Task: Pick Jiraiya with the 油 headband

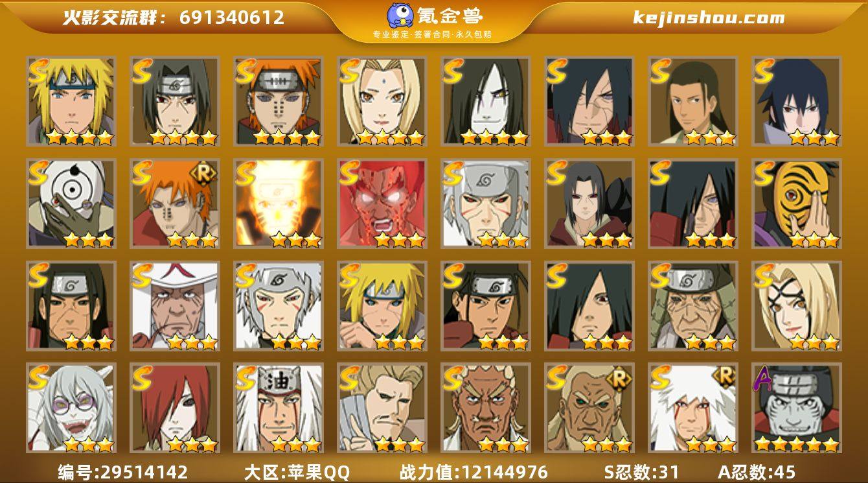Action: (279, 408)
